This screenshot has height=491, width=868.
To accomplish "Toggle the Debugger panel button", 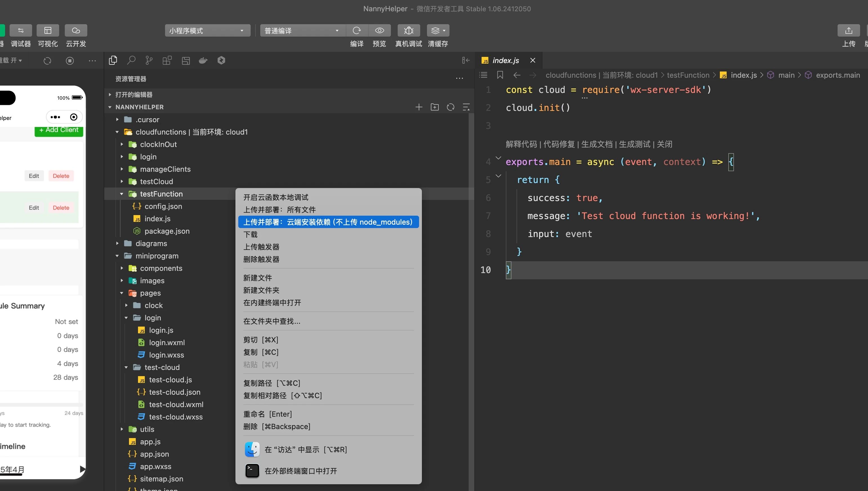I will click(21, 31).
